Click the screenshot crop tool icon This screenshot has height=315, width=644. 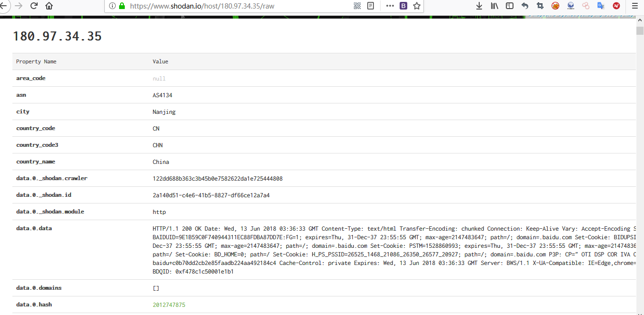539,5
